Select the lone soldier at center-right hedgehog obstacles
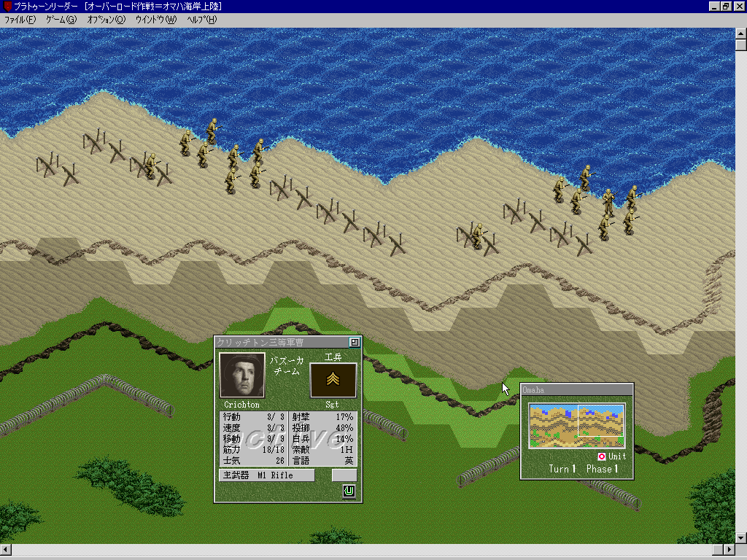Screen dimensions: 747x560 pos(477,236)
